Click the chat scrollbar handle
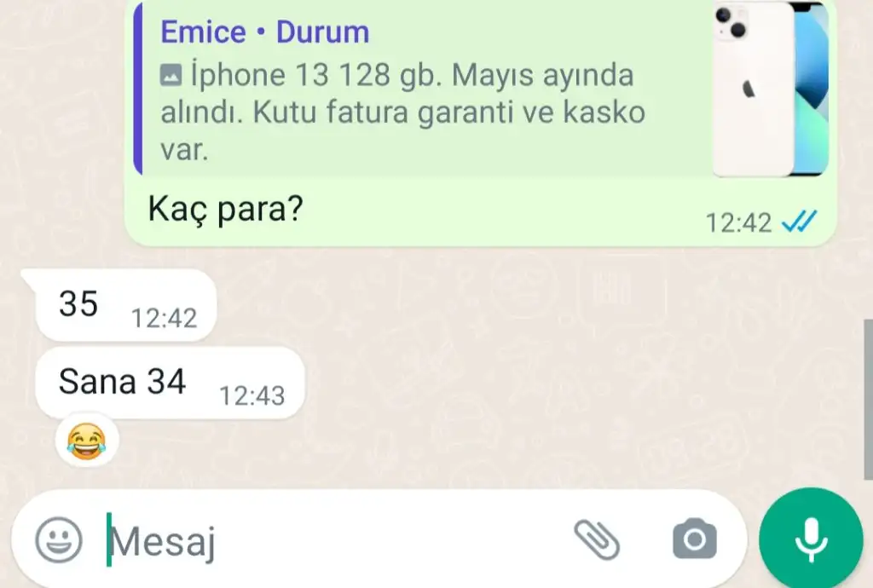Viewport: 873px width, 588px height. point(868,399)
